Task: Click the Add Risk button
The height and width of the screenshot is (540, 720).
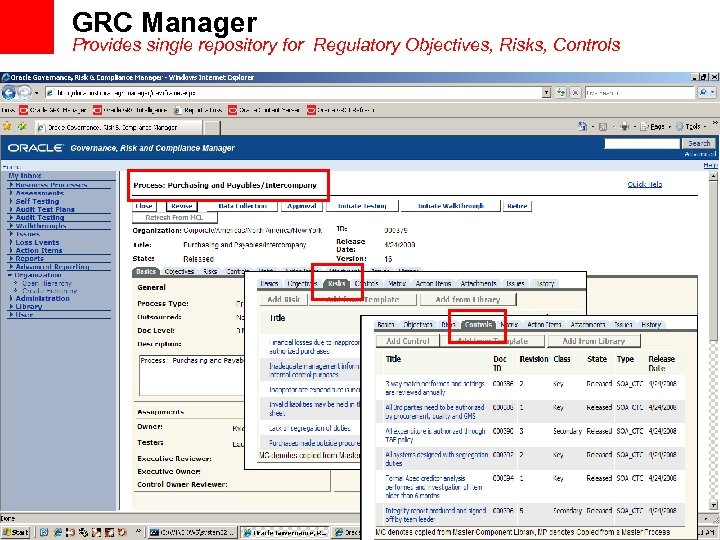Action: (x=283, y=299)
